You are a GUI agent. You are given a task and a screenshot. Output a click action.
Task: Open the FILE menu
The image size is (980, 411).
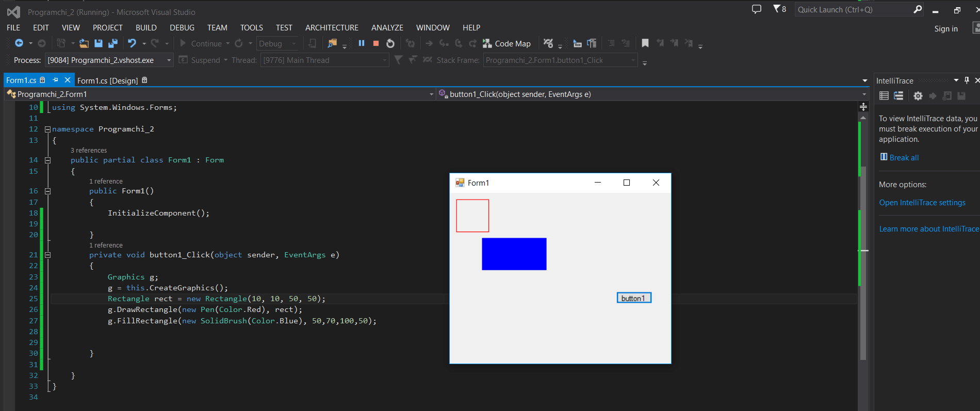click(13, 28)
